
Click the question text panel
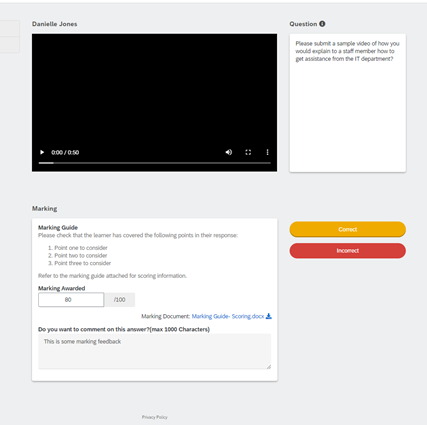click(x=348, y=103)
